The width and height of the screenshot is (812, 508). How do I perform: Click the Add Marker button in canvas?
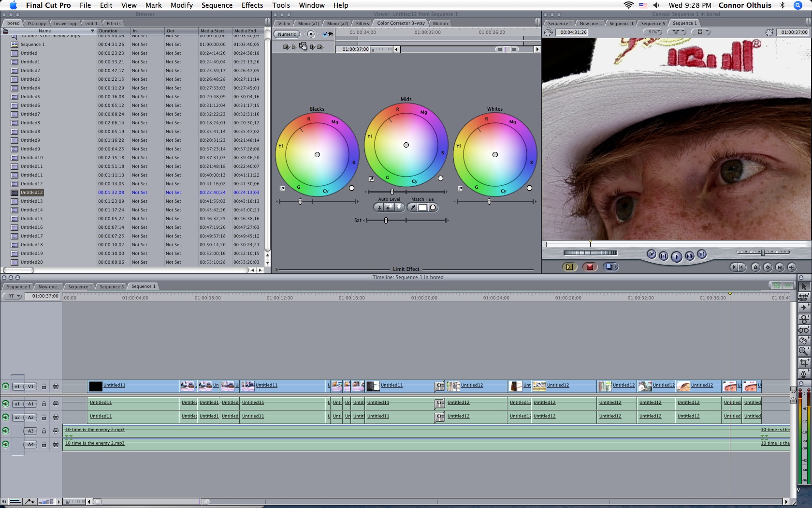[x=755, y=267]
